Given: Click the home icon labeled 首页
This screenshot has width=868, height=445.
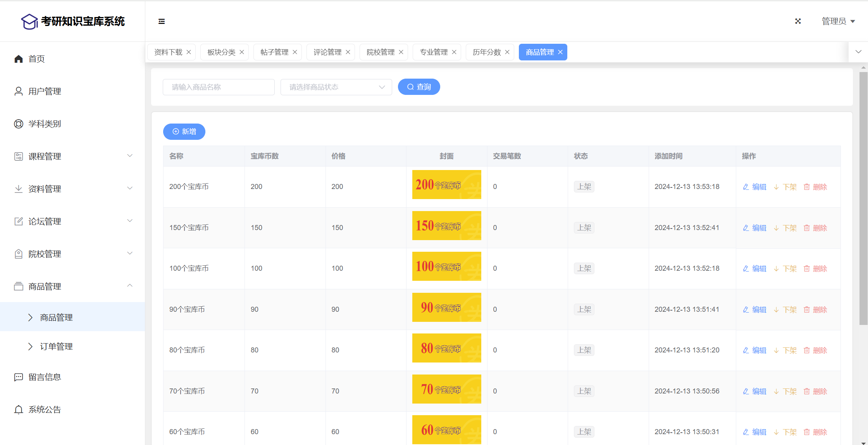Looking at the screenshot, I should pyautogui.click(x=19, y=59).
